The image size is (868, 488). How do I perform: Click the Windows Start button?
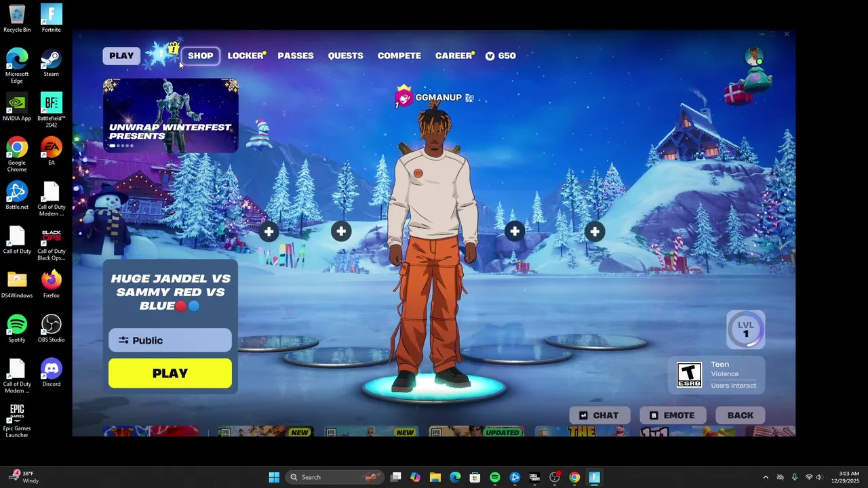pos(274,477)
